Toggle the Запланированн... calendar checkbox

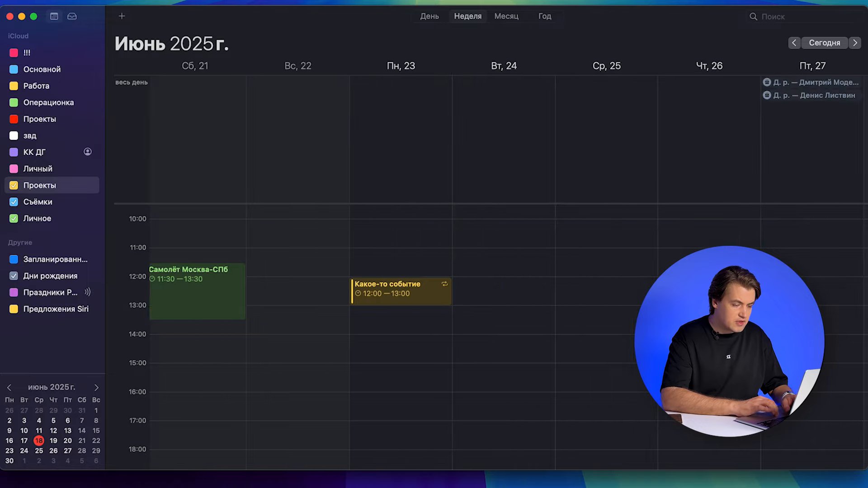point(14,259)
